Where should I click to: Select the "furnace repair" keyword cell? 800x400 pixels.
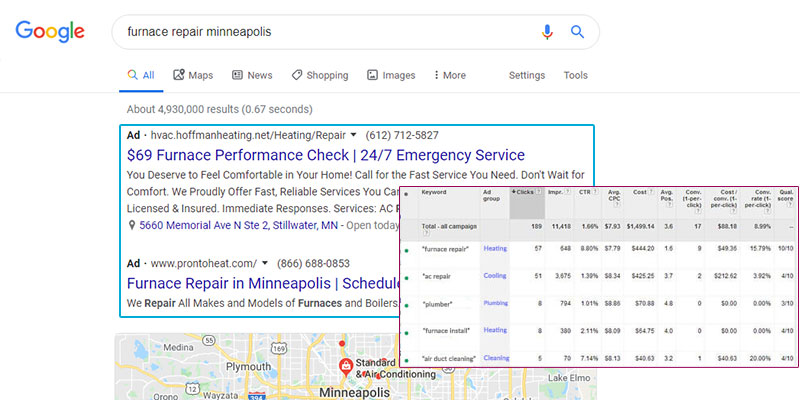click(445, 249)
